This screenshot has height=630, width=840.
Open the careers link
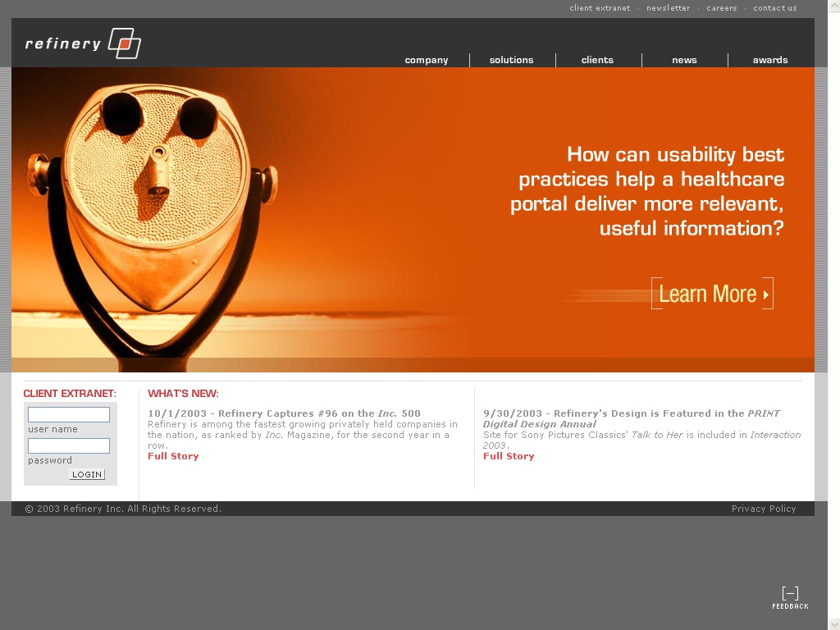point(722,8)
